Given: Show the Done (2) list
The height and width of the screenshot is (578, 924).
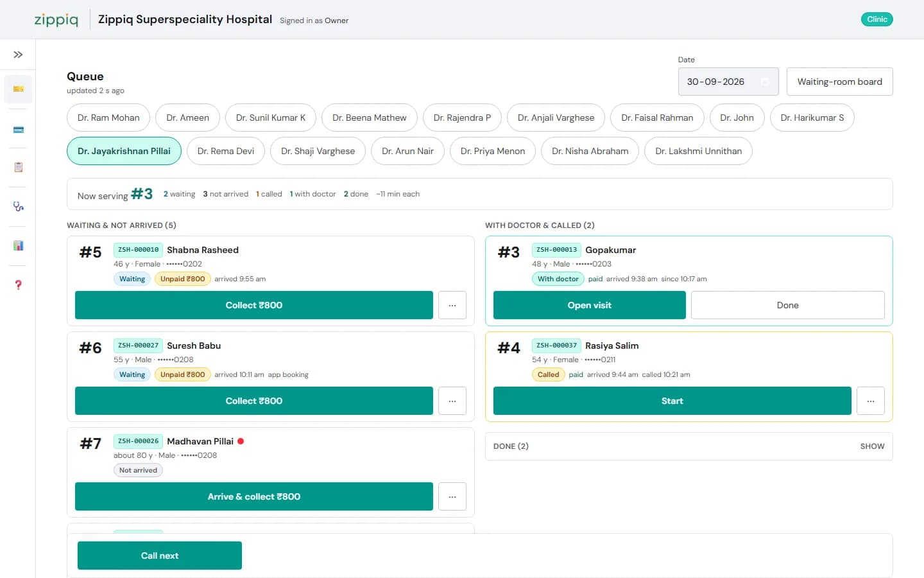Looking at the screenshot, I should 872,446.
